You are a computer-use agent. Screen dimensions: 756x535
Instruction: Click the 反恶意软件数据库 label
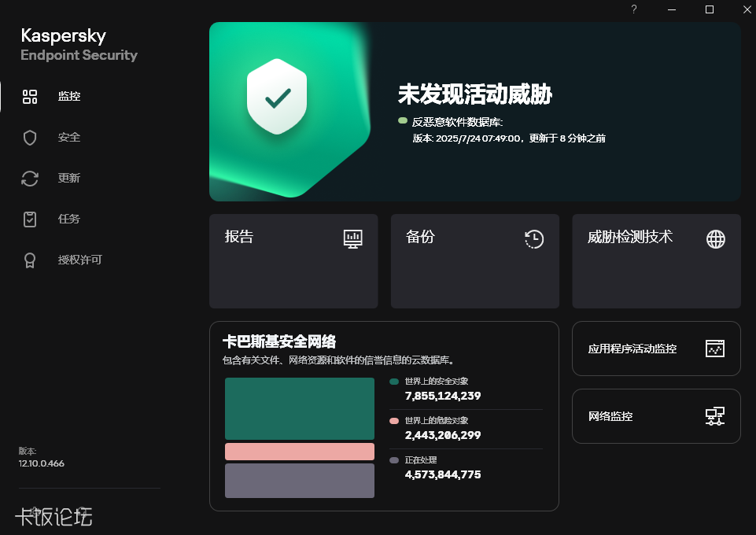[457, 122]
